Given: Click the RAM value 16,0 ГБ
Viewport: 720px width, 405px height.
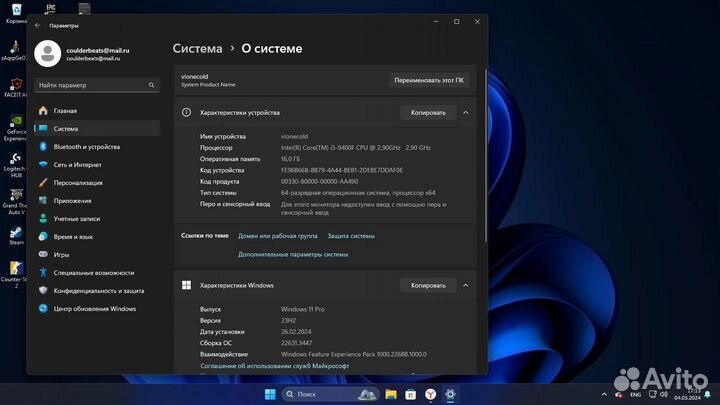Looking at the screenshot, I should click(x=290, y=159).
